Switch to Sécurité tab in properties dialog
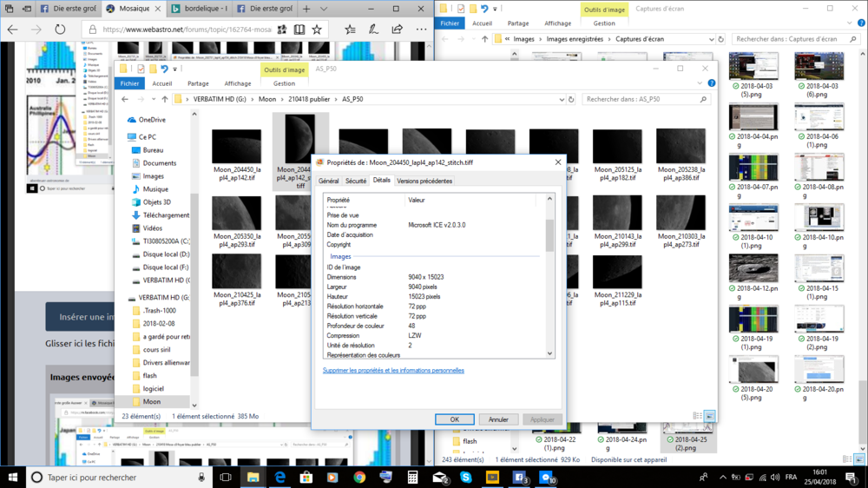This screenshot has width=868, height=488. point(355,181)
